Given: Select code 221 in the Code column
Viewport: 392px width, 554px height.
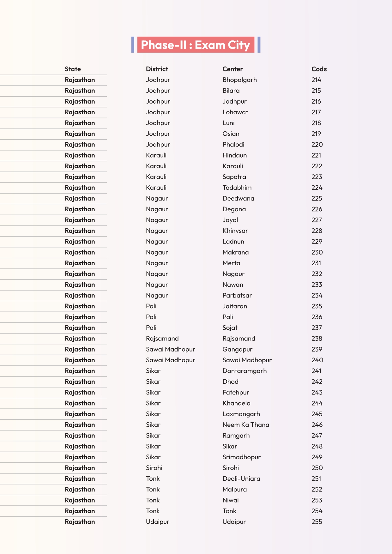Looking at the screenshot, I should [316, 155].
